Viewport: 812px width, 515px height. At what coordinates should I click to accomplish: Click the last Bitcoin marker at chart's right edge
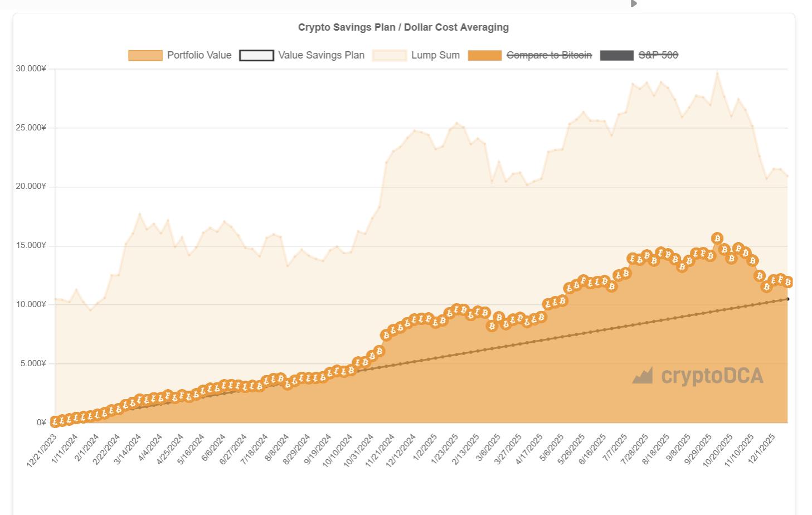click(x=787, y=282)
